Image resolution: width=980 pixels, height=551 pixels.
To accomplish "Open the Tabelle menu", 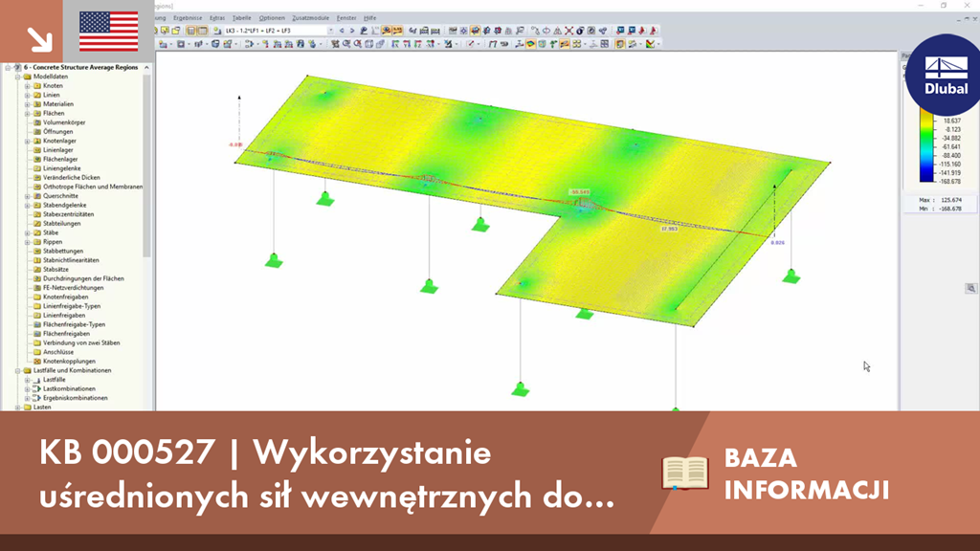I will click(x=241, y=18).
